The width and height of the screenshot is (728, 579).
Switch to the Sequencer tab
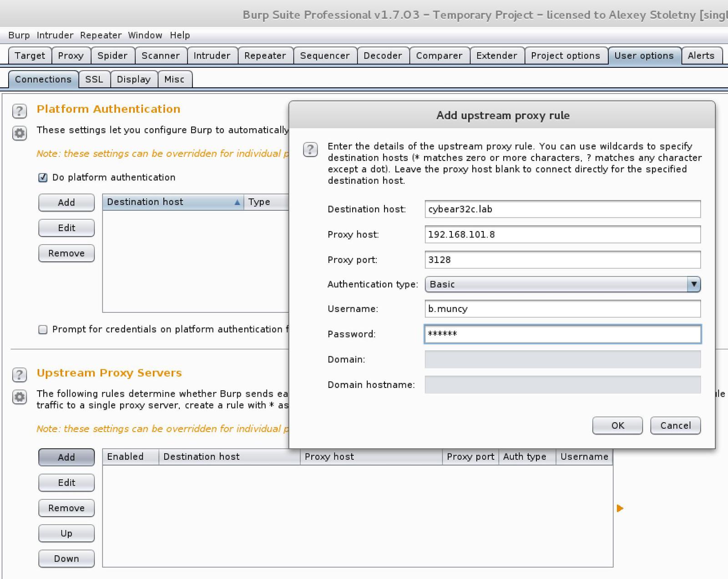click(x=325, y=55)
